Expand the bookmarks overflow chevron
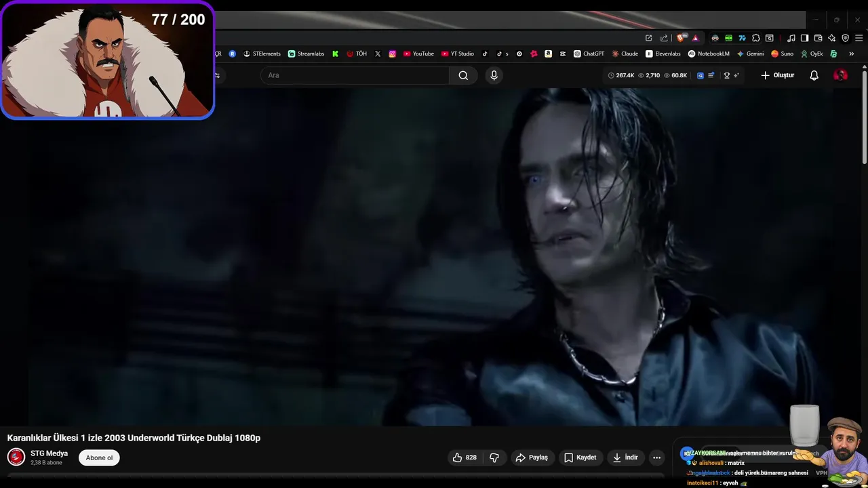The image size is (868, 488). point(851,54)
